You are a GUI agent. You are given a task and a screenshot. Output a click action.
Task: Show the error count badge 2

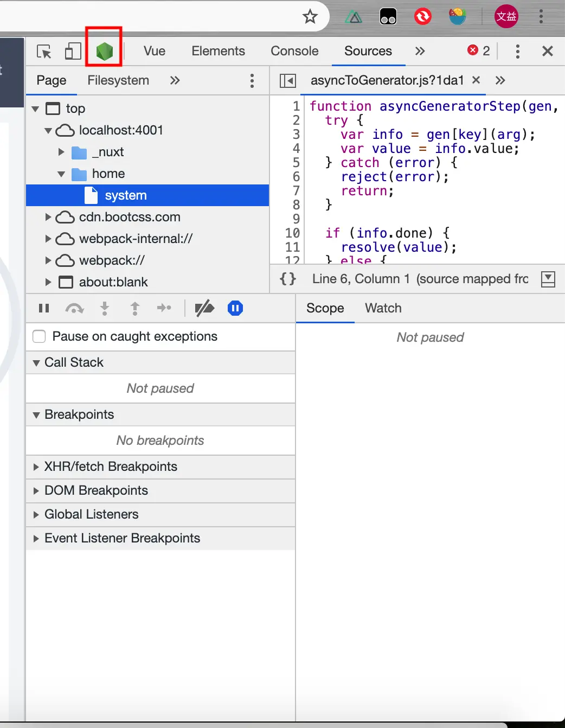pos(479,50)
